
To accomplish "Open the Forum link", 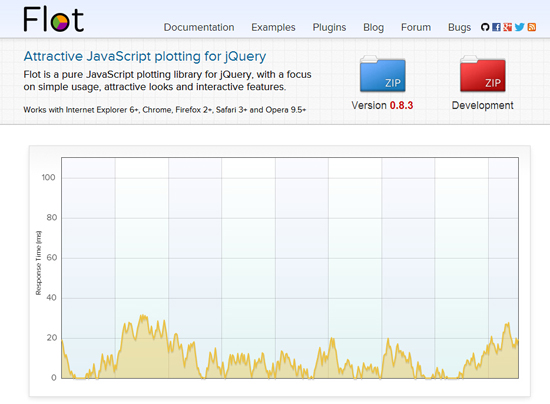I will point(416,27).
